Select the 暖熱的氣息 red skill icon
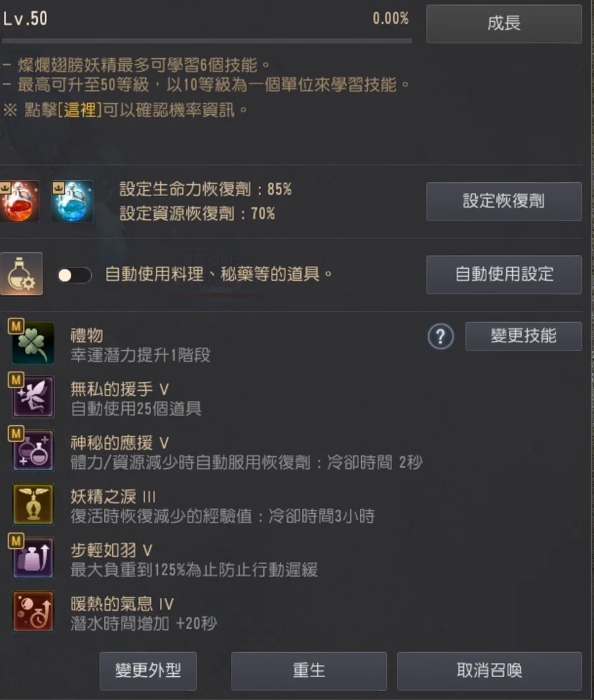Screen dimensions: 594x700 tap(34, 611)
